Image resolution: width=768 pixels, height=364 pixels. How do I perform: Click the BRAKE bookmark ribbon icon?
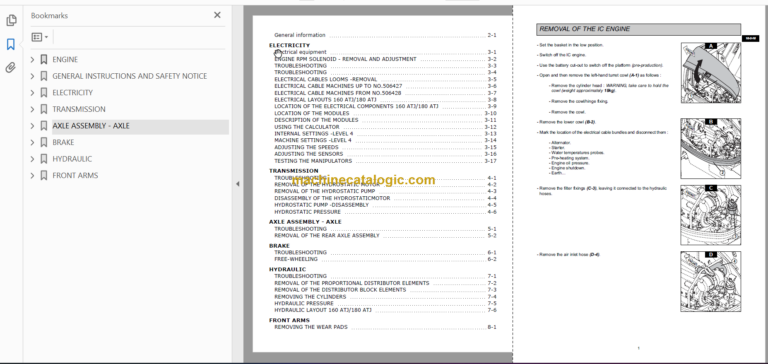coord(44,143)
